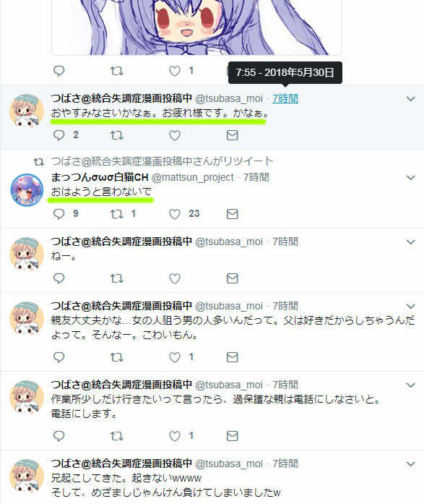Expand the menu chevron on まっつん's tweet

click(411, 177)
